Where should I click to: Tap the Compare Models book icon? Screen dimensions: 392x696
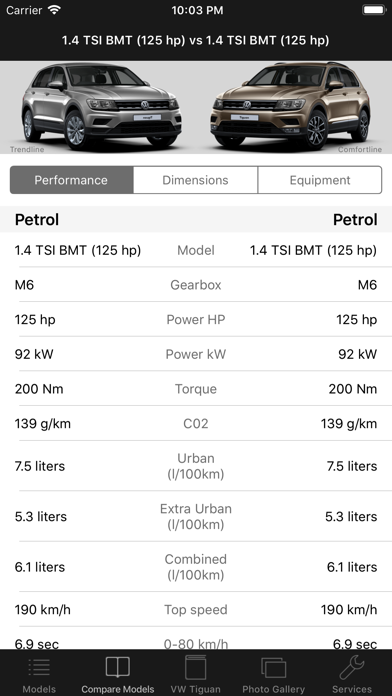(x=118, y=668)
